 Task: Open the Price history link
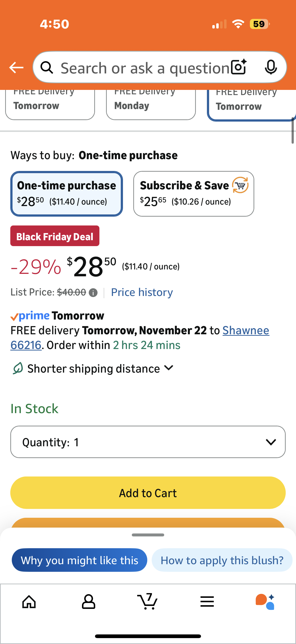(142, 292)
